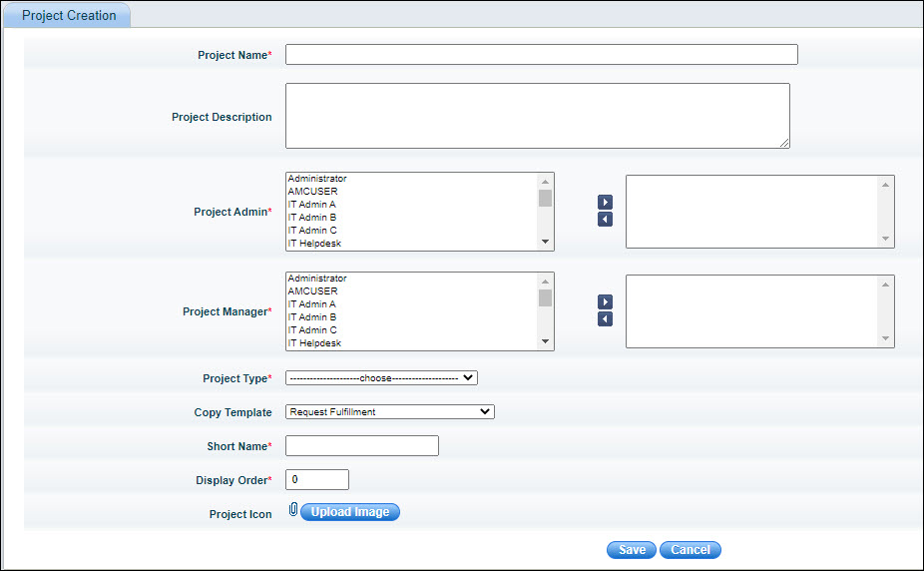
Task: Cancel the project creation form
Action: [690, 550]
